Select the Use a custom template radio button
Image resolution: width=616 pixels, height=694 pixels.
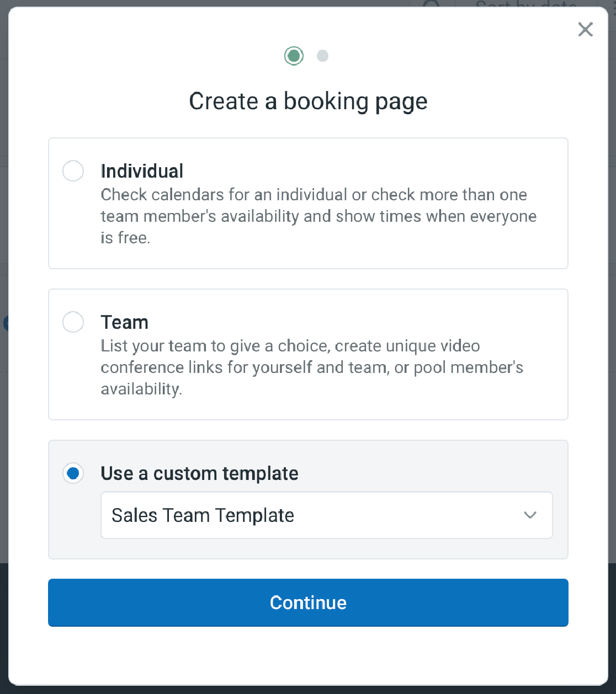[x=72, y=473]
